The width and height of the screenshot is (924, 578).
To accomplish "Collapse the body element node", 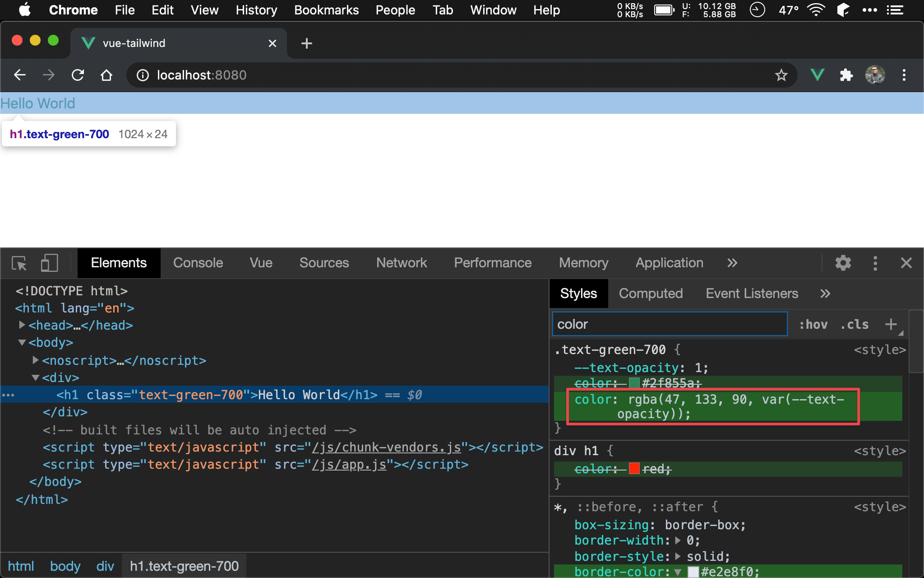I will tap(22, 342).
